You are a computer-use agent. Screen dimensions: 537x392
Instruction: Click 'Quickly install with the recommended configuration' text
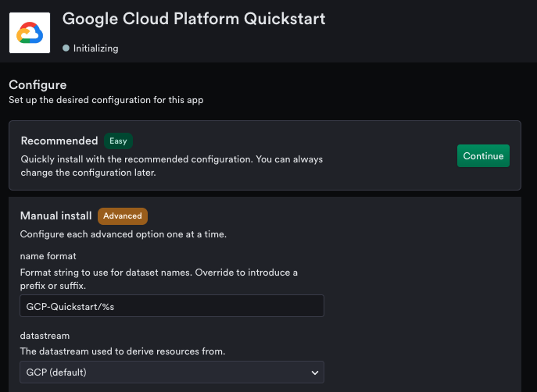[172, 166]
